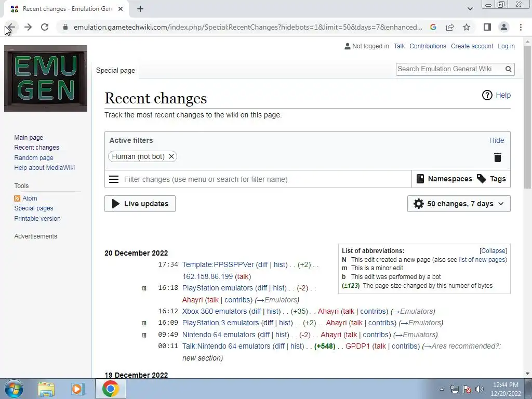The height and width of the screenshot is (399, 532).
Task: Open the list of new pages link
Action: [483, 260]
